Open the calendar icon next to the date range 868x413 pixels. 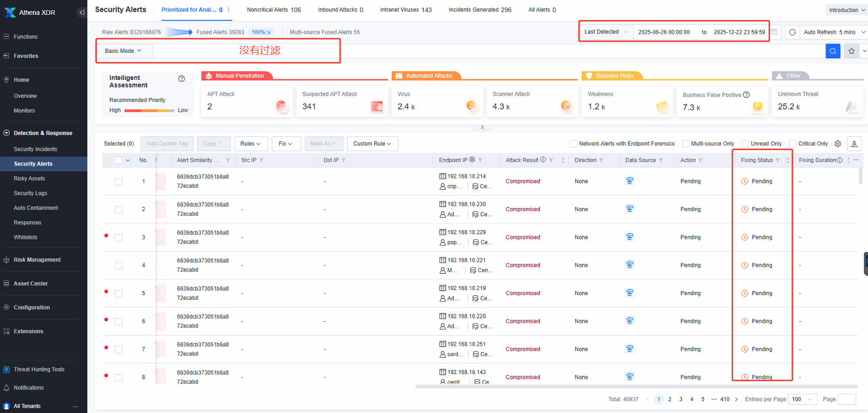[774, 32]
